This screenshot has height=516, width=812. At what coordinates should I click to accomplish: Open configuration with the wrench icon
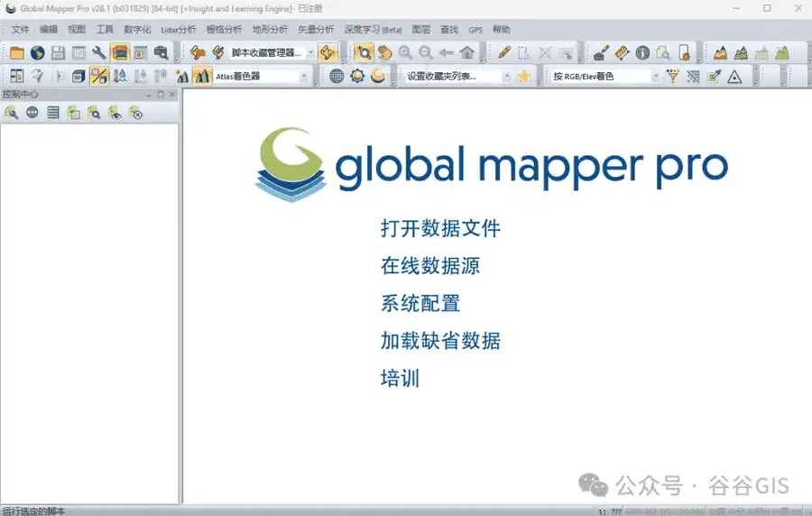pyautogui.click(x=99, y=52)
